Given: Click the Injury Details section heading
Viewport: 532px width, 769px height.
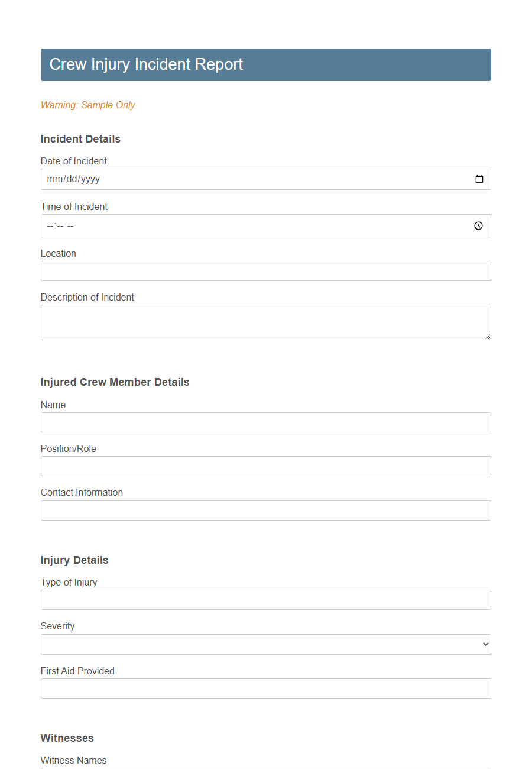Looking at the screenshot, I should (74, 560).
